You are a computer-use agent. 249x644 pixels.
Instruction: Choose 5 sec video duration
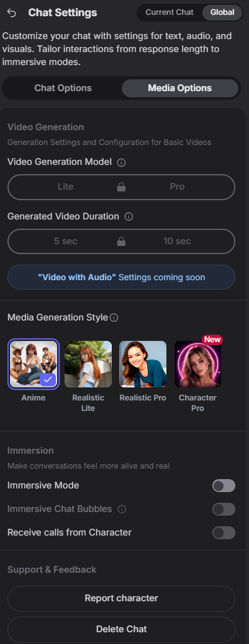(65, 241)
